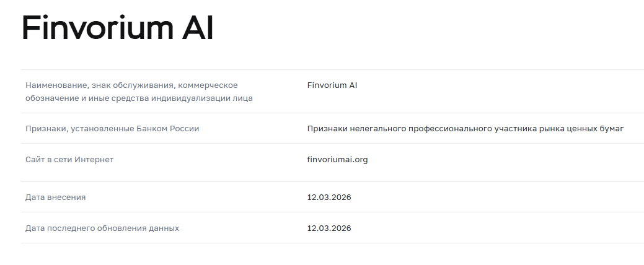Click the "Наименование, знак обслуживания" row label
This screenshot has width=644, height=265.
[x=131, y=85]
